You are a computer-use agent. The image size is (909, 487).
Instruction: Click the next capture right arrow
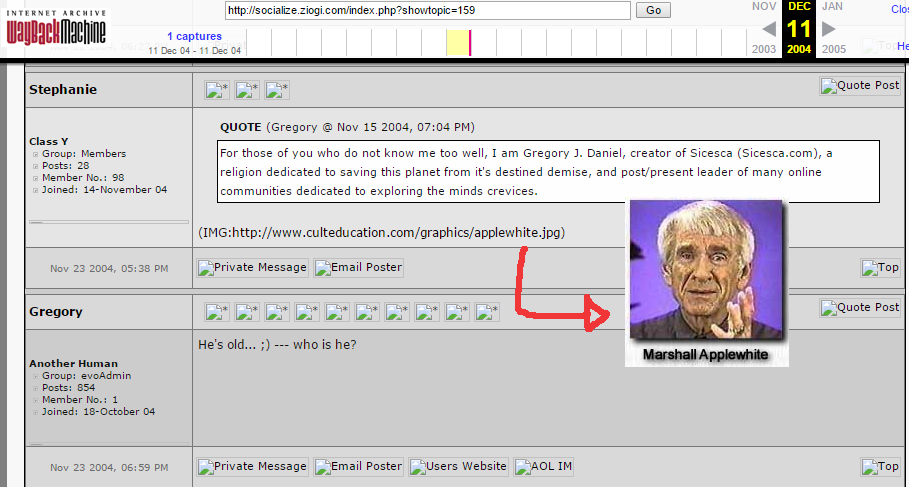coord(829,29)
